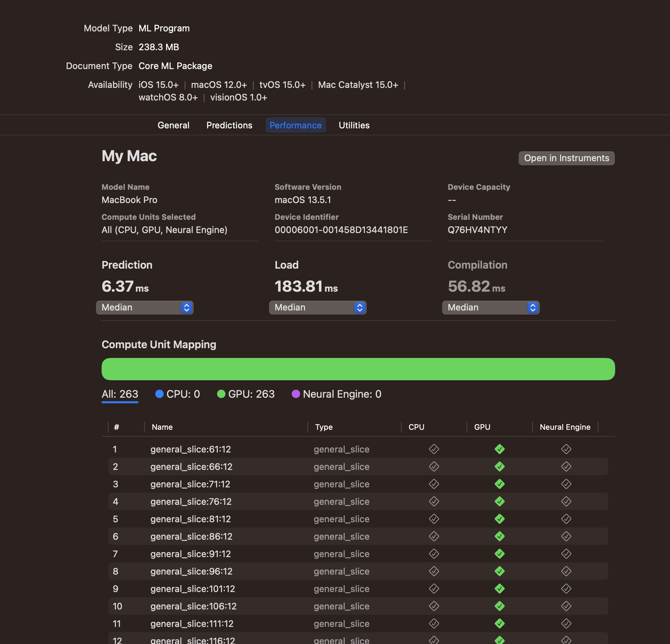Click CPU diamond for general_slice:96:12
The image size is (670, 644).
[x=434, y=571]
